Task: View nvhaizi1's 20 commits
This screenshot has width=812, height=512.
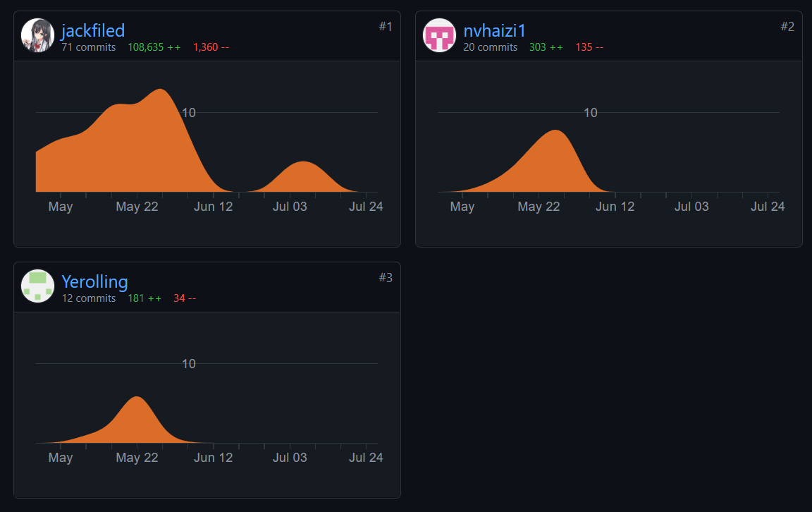Action: 490,47
